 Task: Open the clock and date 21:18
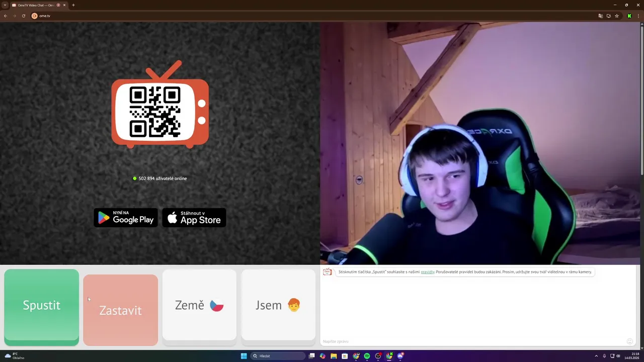coord(632,356)
